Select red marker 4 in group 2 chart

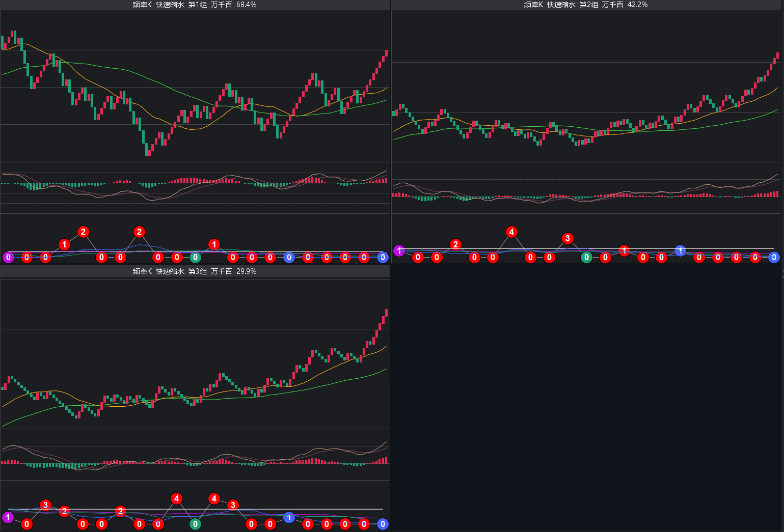click(511, 232)
